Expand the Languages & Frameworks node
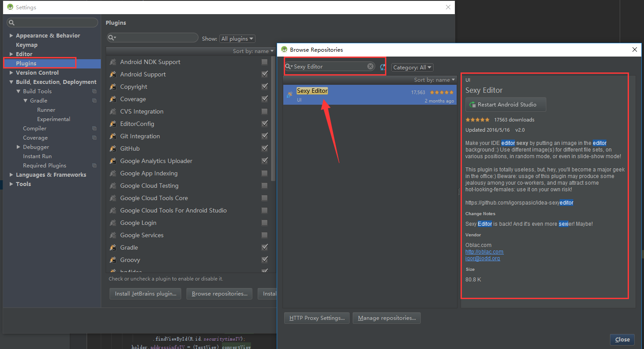This screenshot has height=349, width=644. 11,174
